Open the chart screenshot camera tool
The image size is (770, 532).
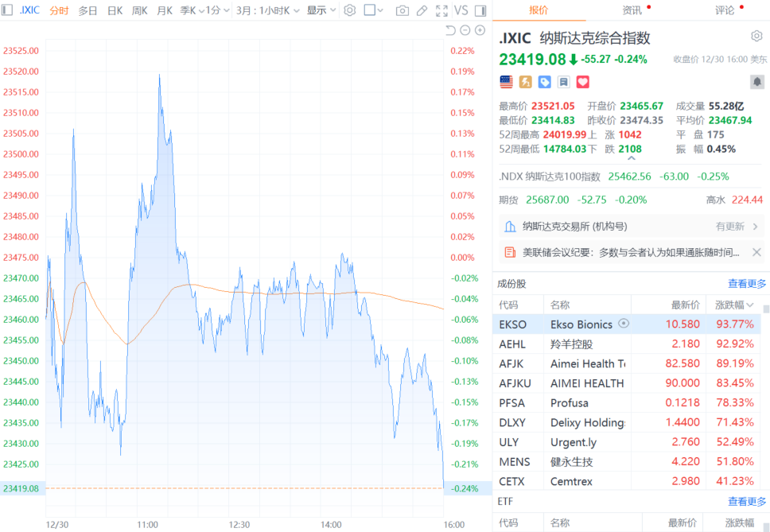(x=402, y=10)
